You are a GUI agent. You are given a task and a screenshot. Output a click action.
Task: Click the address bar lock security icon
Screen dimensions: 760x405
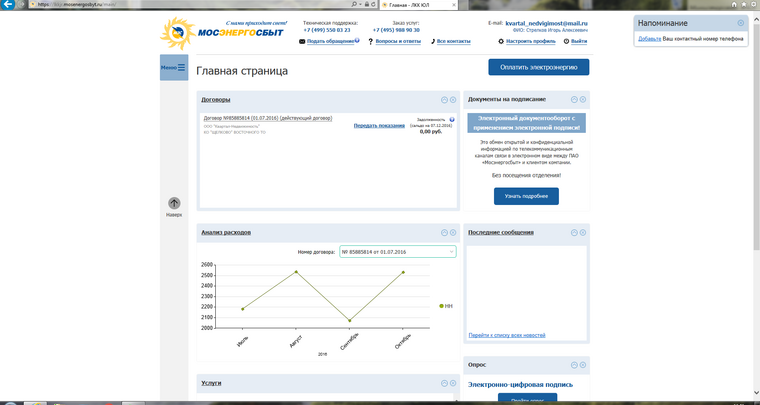coord(366,4)
